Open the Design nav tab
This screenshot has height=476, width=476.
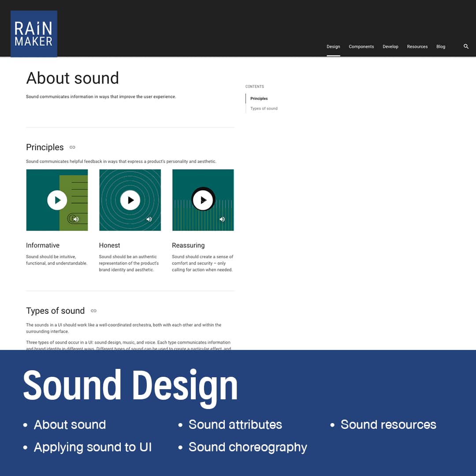click(x=333, y=47)
